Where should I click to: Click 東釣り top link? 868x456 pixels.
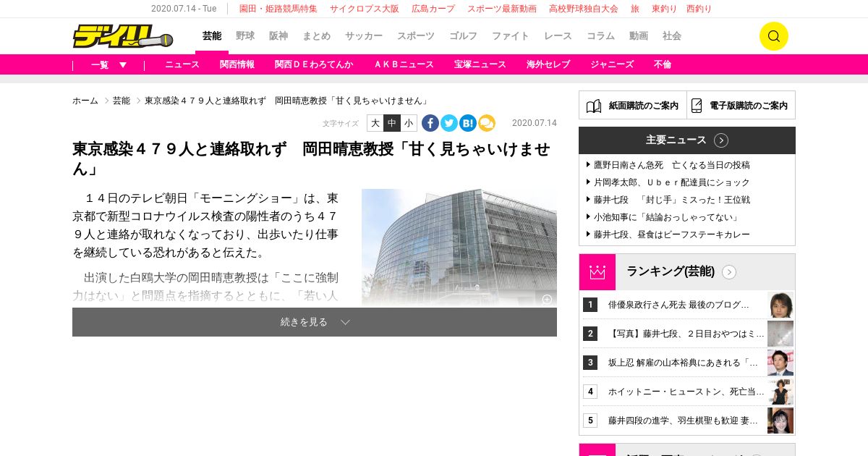[665, 9]
